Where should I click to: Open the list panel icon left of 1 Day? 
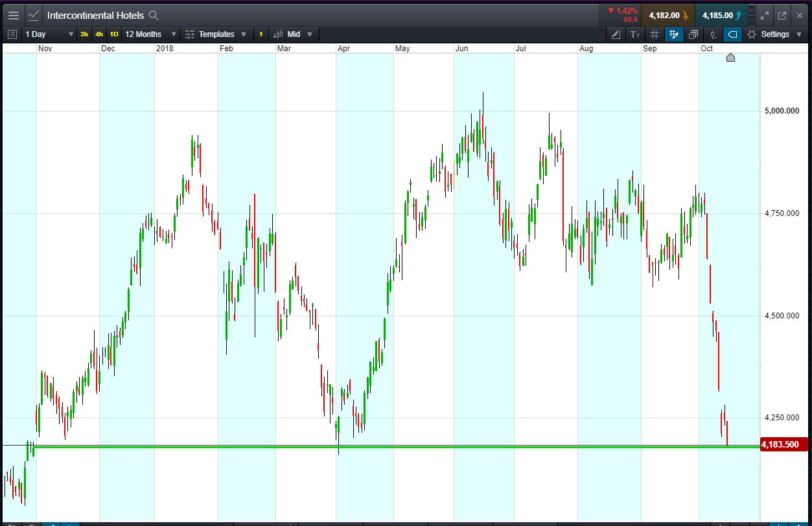(13, 34)
